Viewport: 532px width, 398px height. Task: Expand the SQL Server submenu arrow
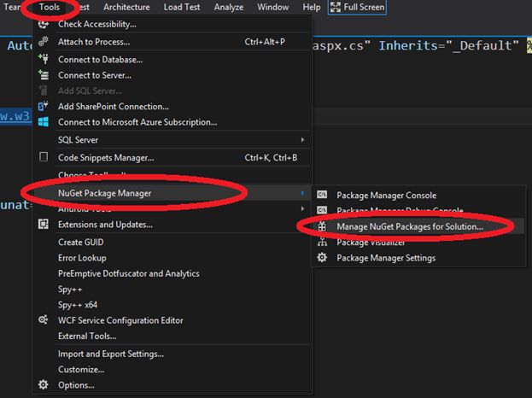point(302,139)
